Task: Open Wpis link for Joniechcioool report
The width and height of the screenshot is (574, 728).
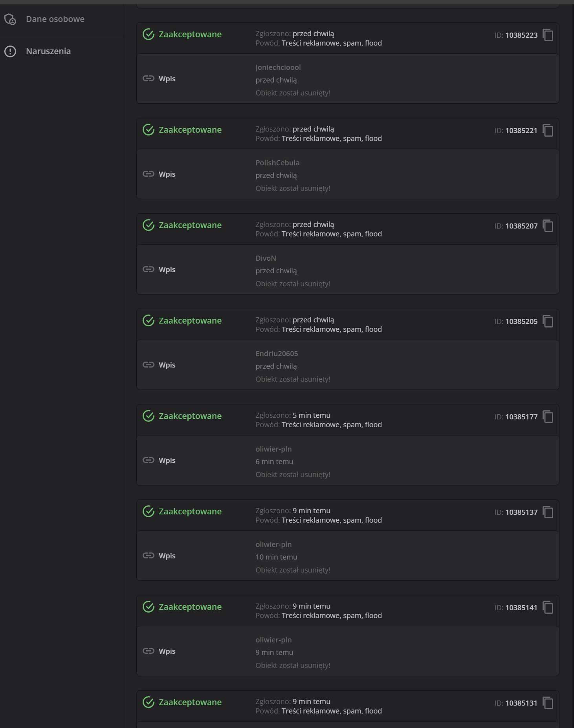Action: click(167, 79)
